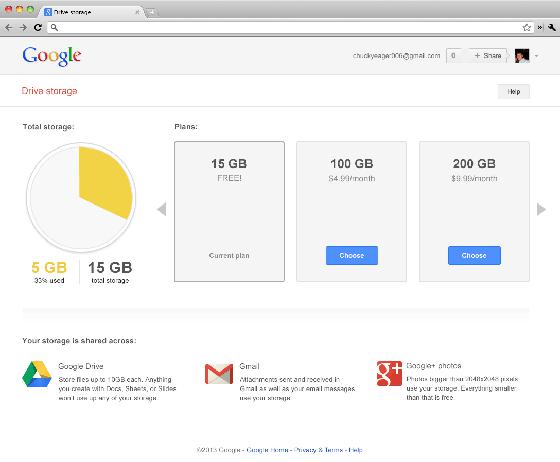Viewport: 560px width, 462px height.
Task: Open account dropdown beside profile photo
Action: pos(536,56)
